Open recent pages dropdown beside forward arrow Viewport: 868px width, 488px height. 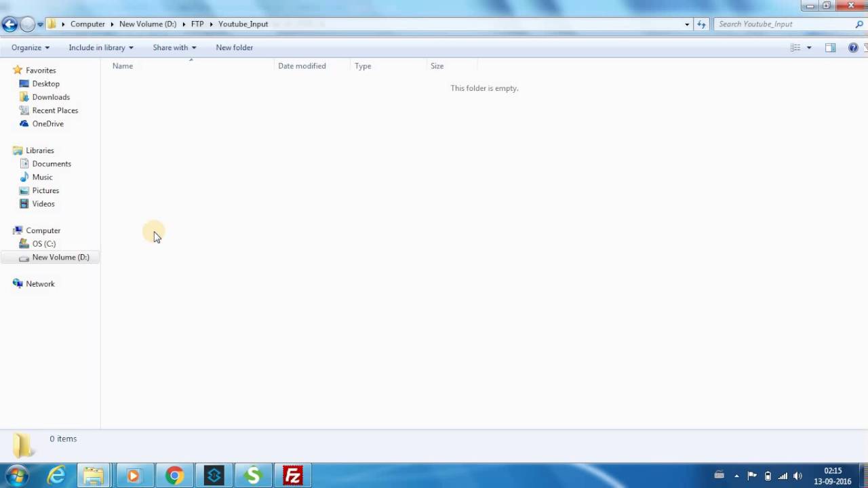click(x=41, y=24)
